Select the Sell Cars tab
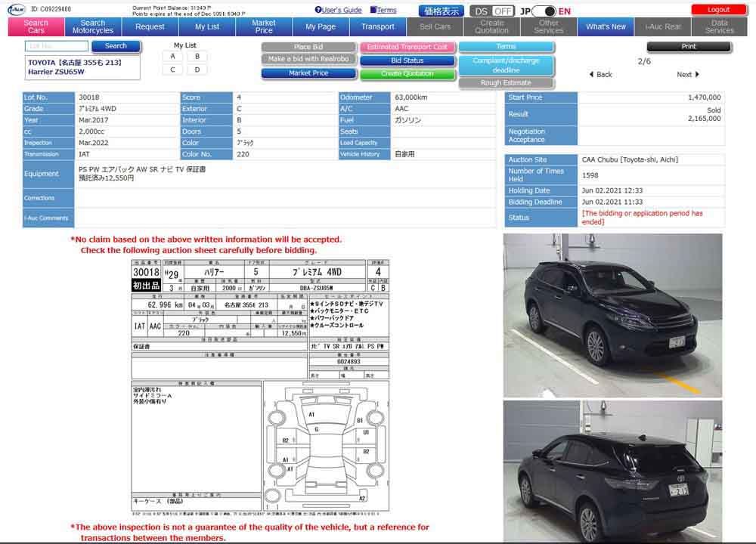 point(435,26)
